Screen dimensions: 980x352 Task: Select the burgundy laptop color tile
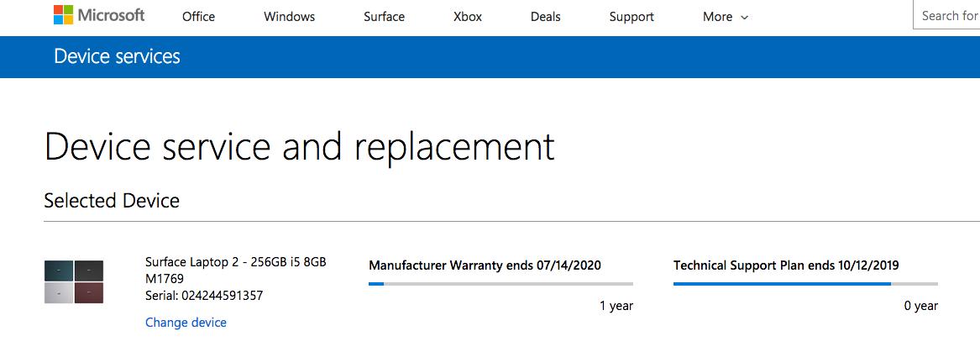[x=89, y=292]
